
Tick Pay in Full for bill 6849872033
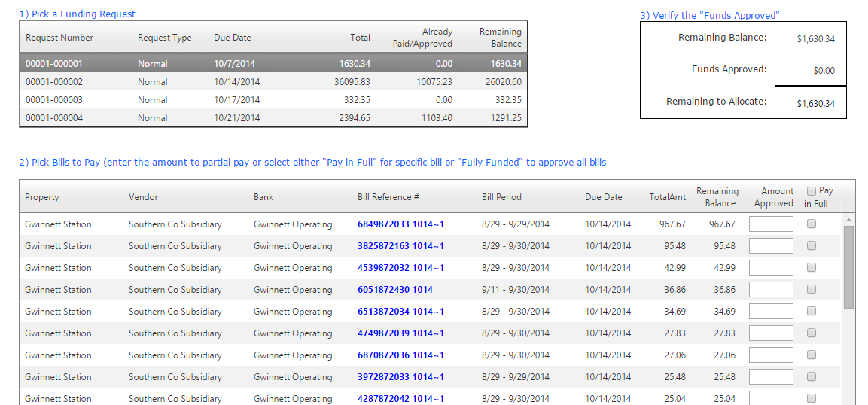click(x=812, y=224)
